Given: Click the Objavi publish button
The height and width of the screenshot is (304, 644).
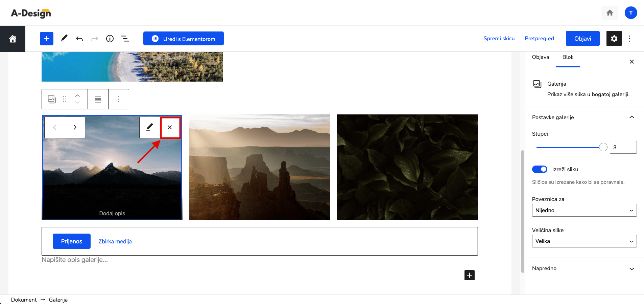Looking at the screenshot, I should [582, 39].
